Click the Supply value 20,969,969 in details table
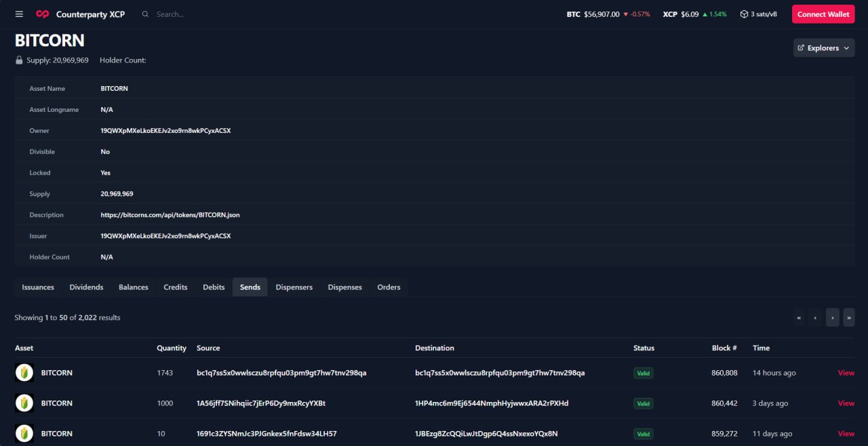Screen dimensions: 868x446 click(117, 194)
